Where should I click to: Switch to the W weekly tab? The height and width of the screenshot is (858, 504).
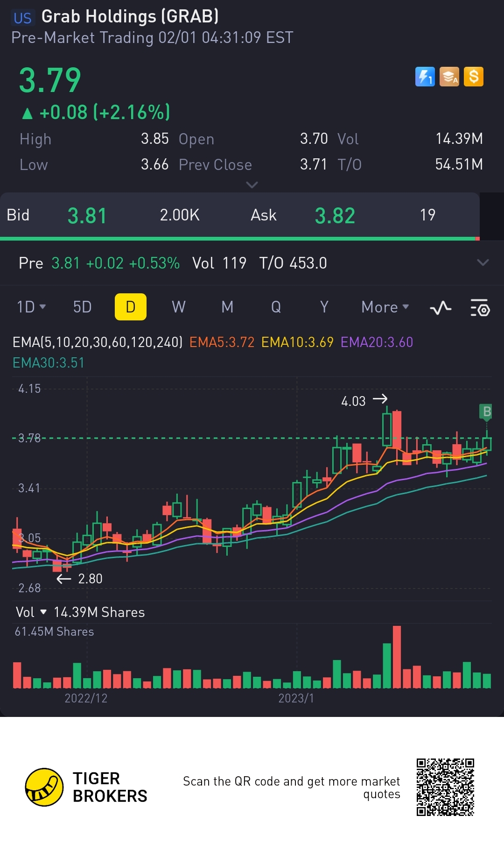(x=179, y=307)
